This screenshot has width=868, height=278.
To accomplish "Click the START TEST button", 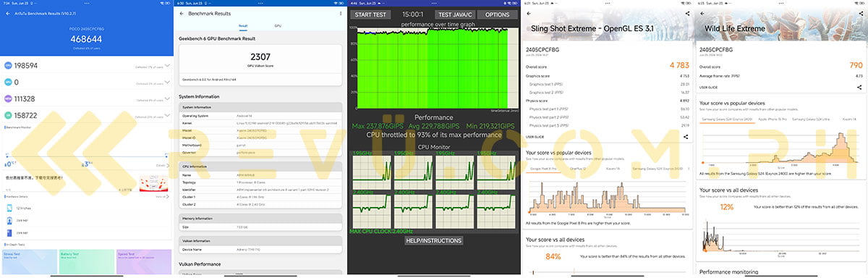I will tap(371, 14).
